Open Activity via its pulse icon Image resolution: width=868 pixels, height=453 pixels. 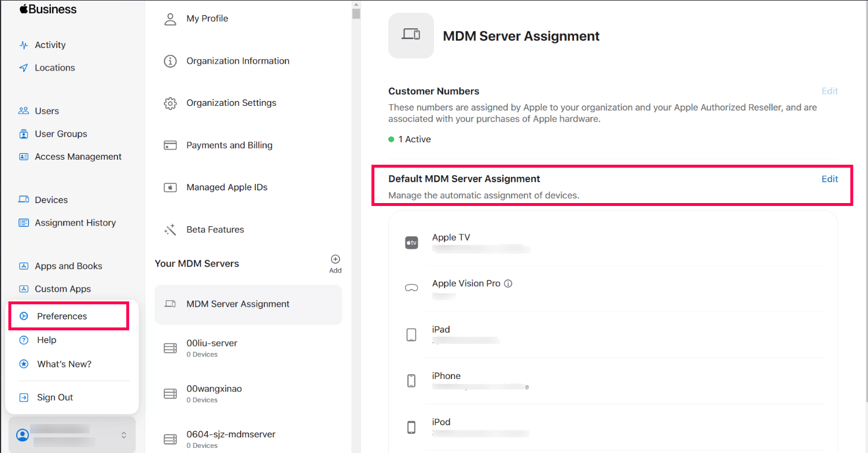pos(24,45)
